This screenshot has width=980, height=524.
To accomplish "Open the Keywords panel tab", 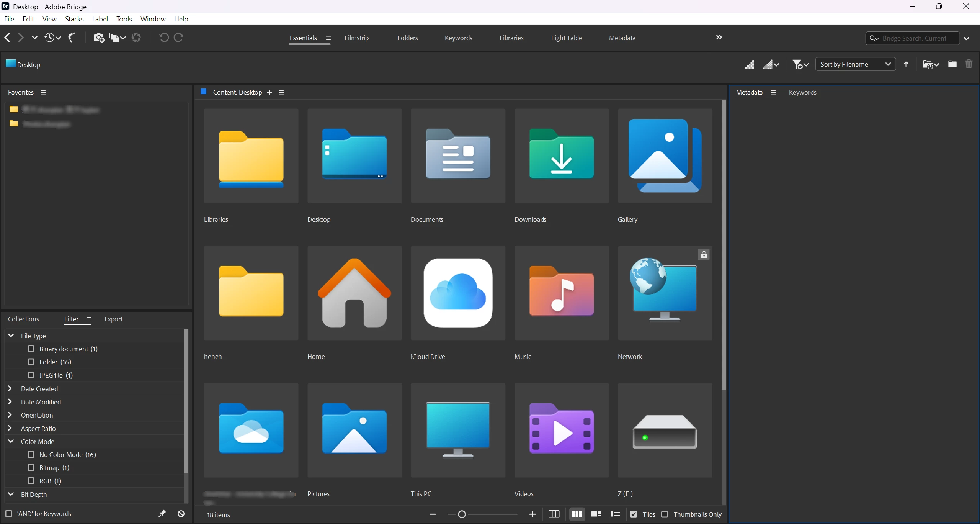I will (802, 92).
